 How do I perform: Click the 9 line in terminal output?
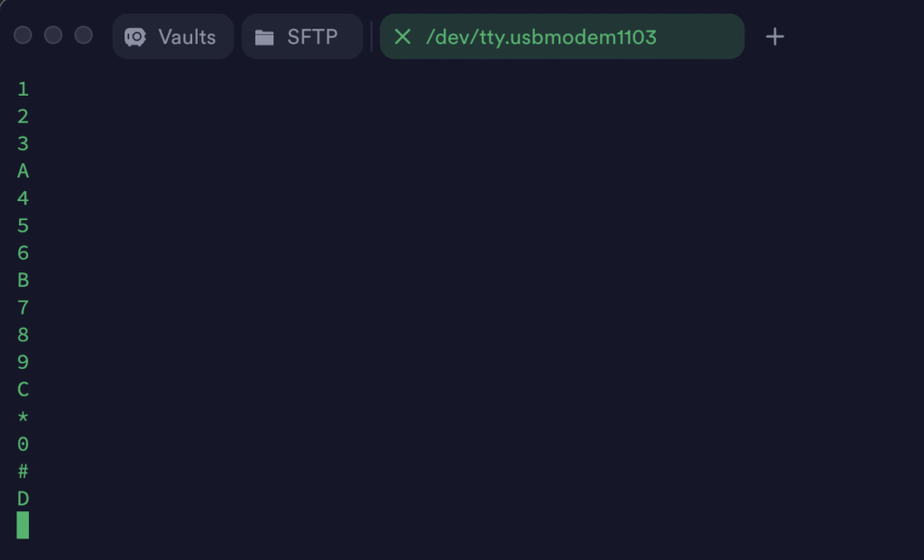(x=23, y=362)
